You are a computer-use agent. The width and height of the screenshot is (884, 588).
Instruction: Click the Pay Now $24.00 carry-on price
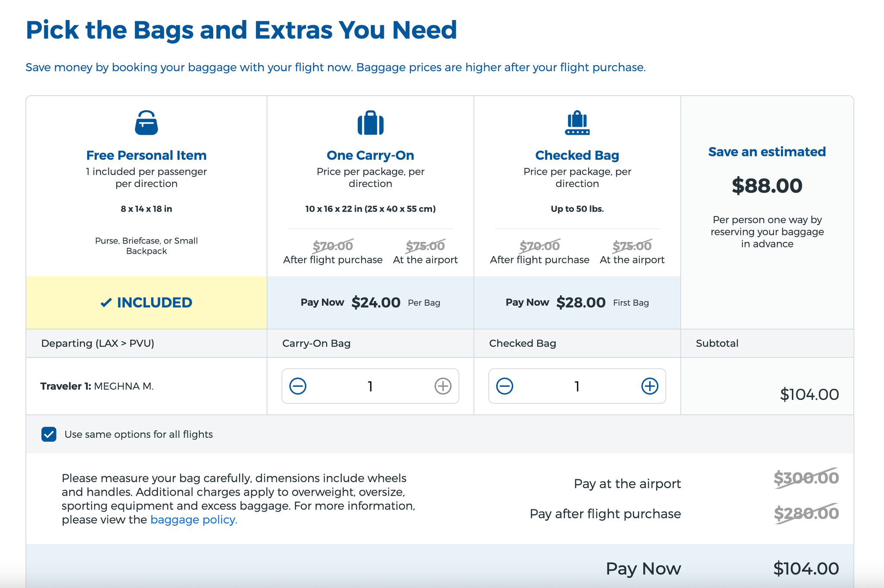click(x=376, y=302)
